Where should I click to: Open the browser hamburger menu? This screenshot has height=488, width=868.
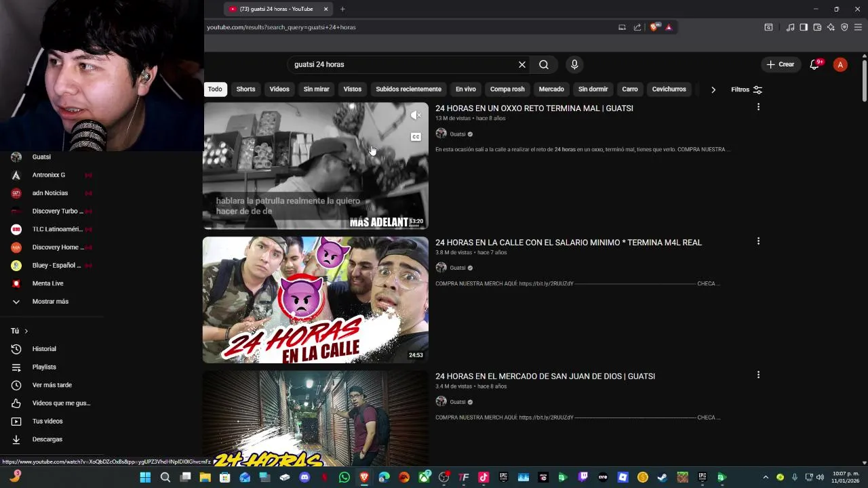858,27
